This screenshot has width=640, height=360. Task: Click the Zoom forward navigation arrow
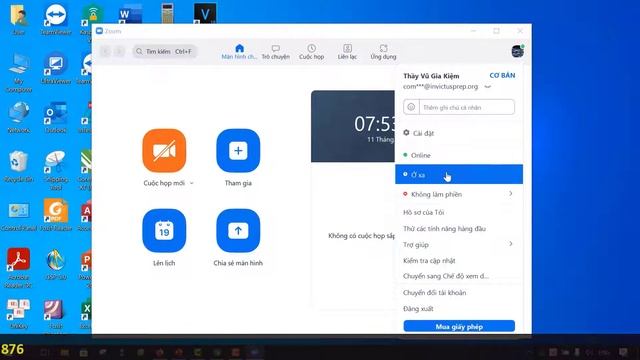pos(119,51)
